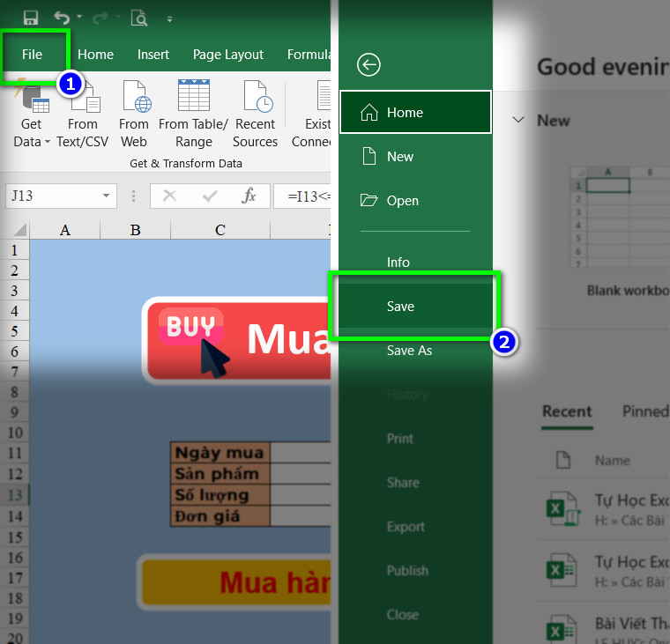Click History in the Backstage menu

point(415,394)
